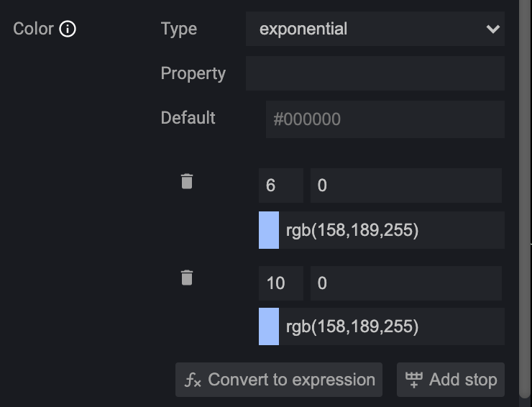Select the value field beside zoom 10

pyautogui.click(x=405, y=283)
